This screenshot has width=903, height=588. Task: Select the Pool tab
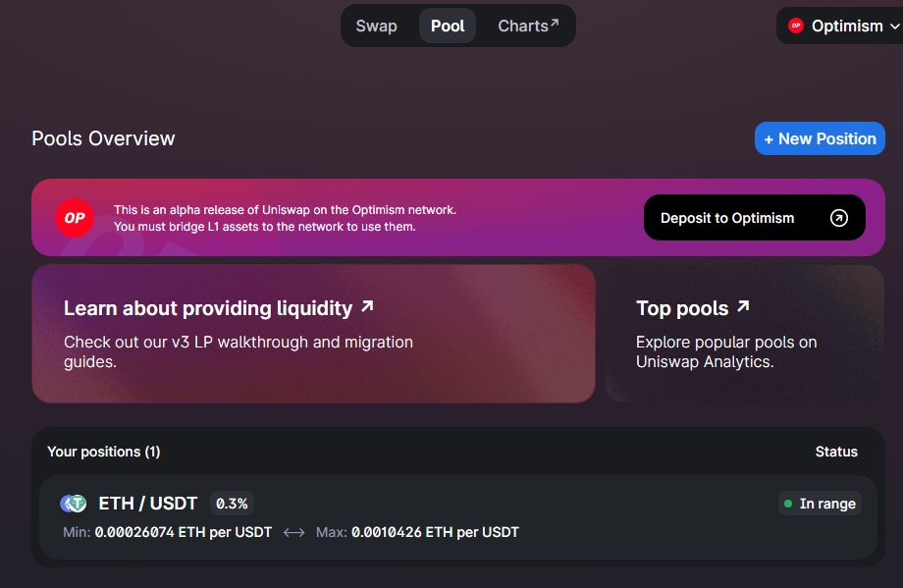(448, 26)
